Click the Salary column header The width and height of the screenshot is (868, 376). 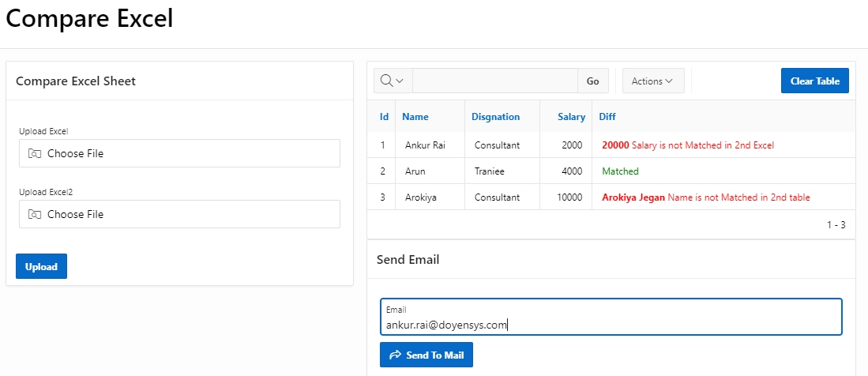tap(571, 117)
